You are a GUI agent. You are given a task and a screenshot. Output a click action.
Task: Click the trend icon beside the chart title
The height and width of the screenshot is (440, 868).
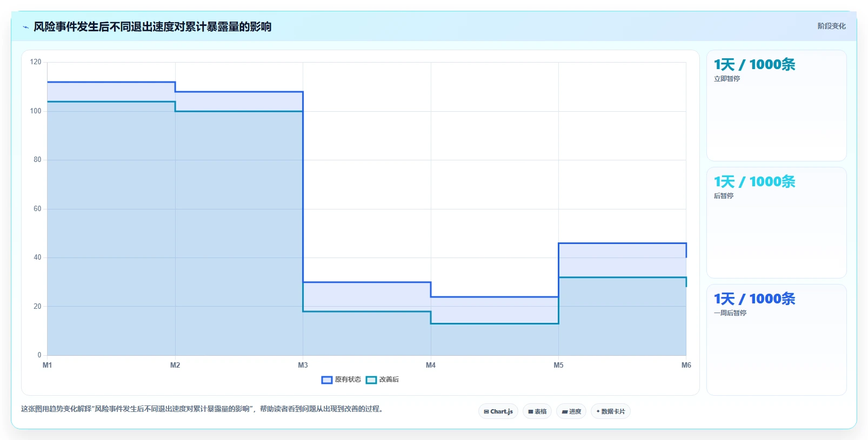[x=25, y=27]
